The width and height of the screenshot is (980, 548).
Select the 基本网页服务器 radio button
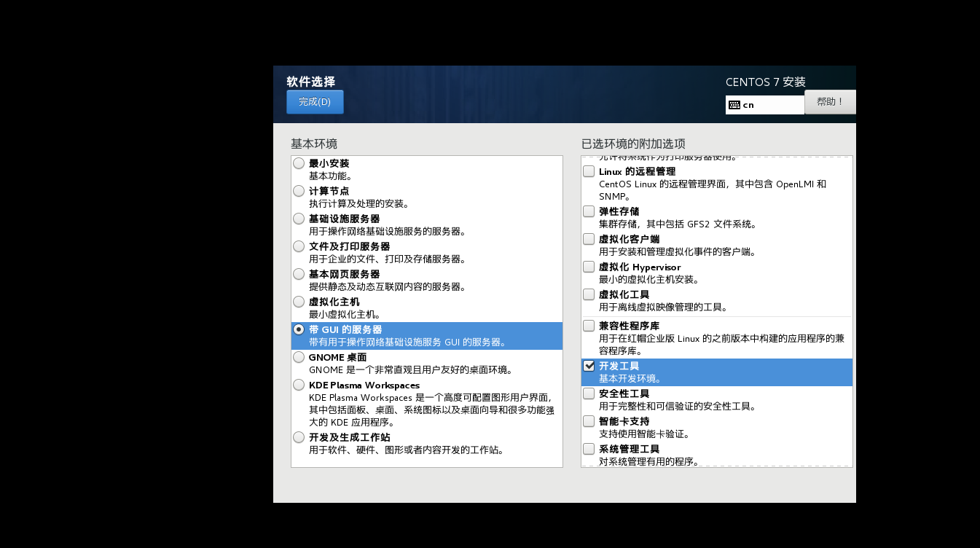(x=299, y=274)
